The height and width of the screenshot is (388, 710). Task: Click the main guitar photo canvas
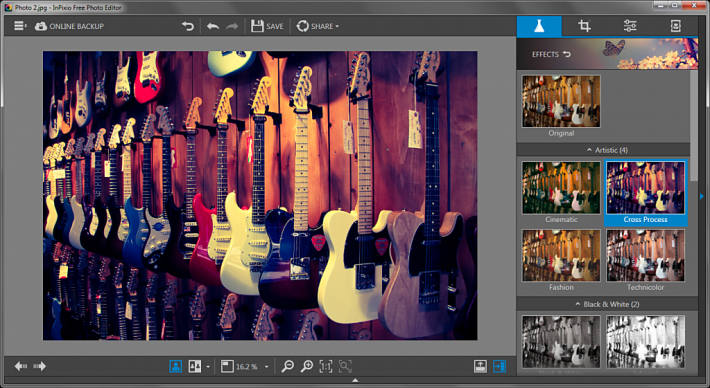point(260,196)
